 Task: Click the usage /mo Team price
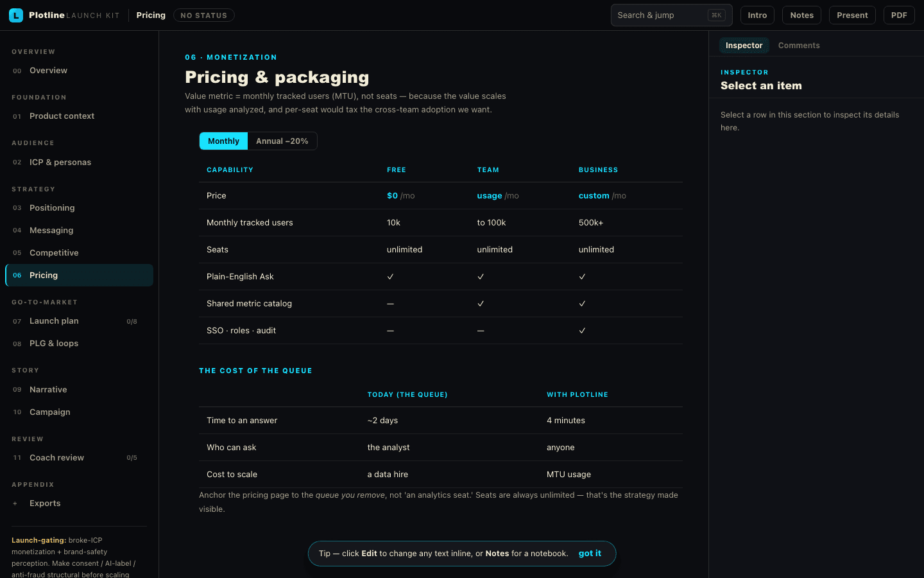498,196
